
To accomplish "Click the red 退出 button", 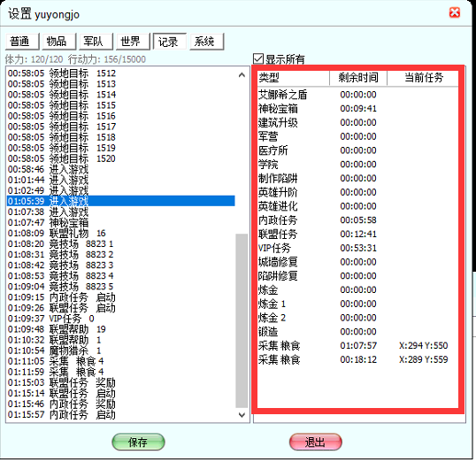I will click(x=315, y=442).
